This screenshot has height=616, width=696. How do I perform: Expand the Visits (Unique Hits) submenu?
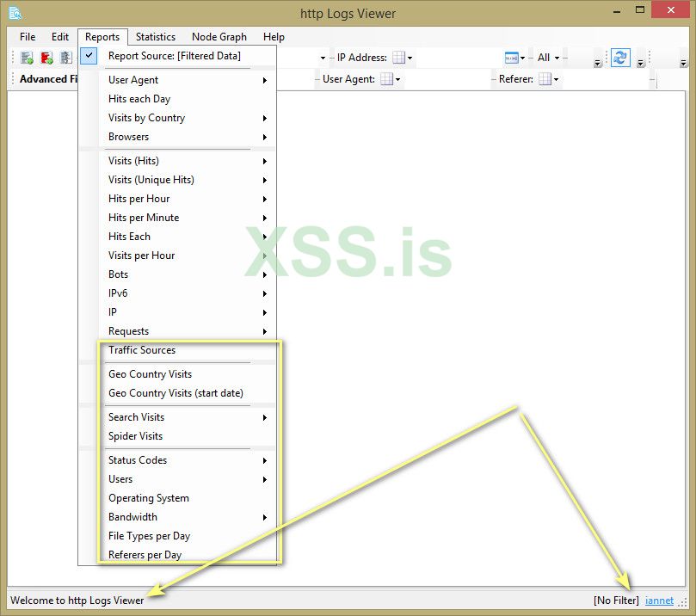pos(177,180)
